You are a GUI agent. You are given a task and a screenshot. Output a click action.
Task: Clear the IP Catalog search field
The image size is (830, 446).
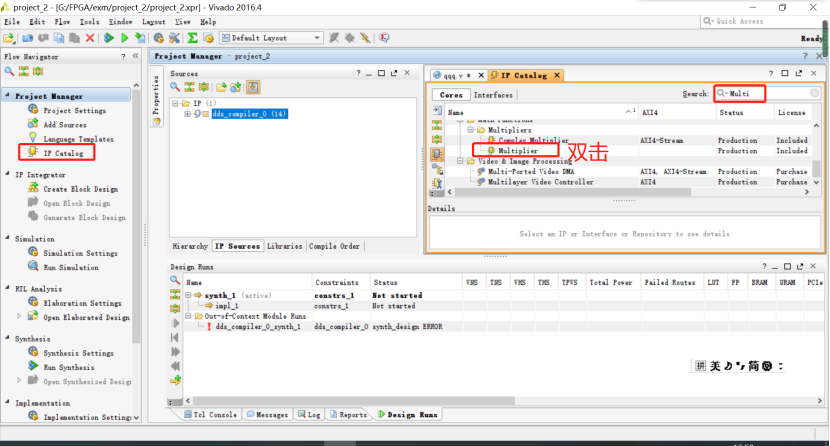point(815,93)
